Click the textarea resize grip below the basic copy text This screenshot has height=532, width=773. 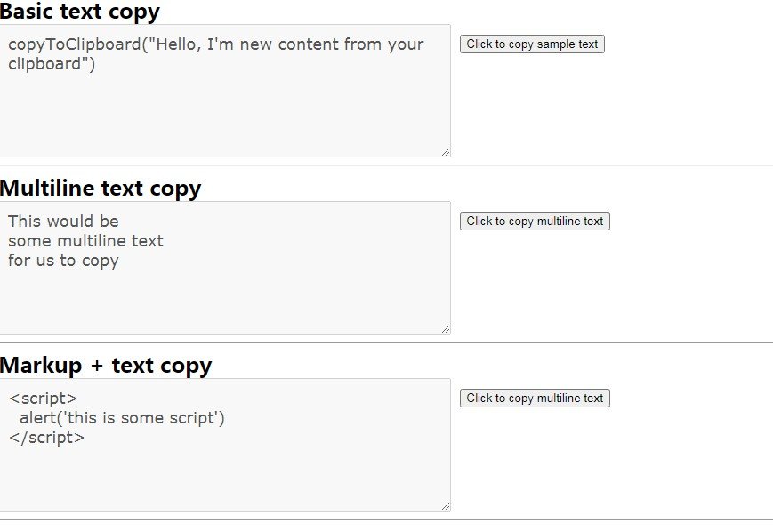point(445,150)
